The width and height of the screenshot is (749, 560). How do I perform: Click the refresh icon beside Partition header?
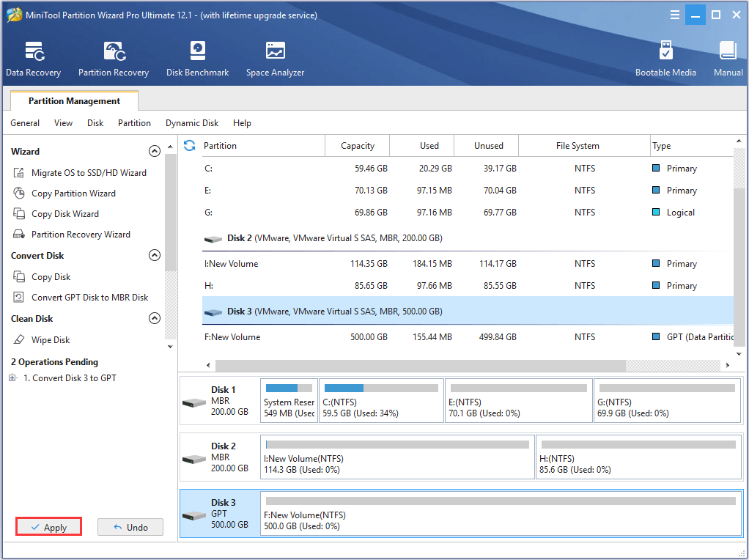coord(190,146)
